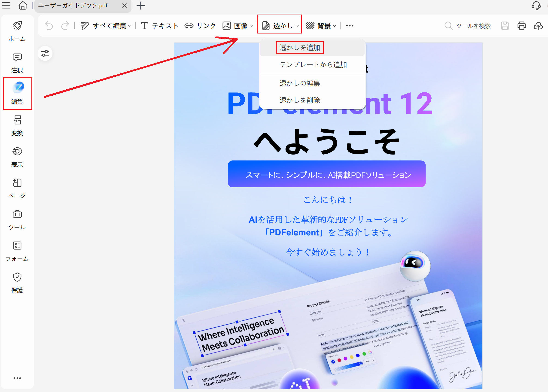Click the ツールを検索 search field
The height and width of the screenshot is (392, 548).
(x=468, y=26)
